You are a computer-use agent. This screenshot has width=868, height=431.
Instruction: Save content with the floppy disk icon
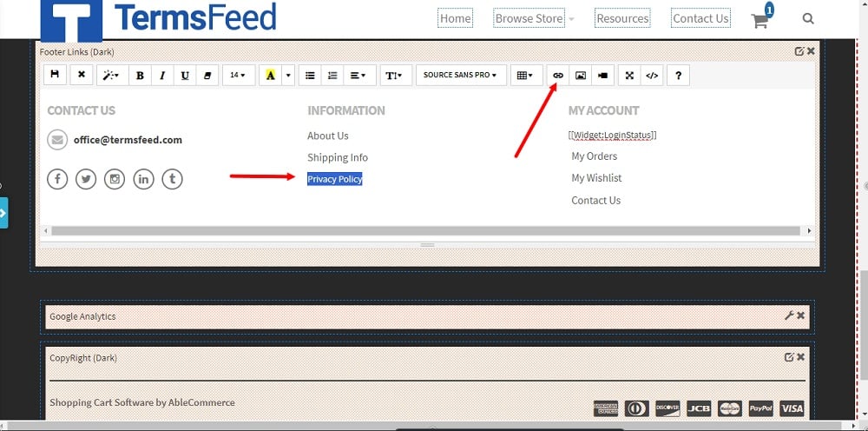[55, 75]
